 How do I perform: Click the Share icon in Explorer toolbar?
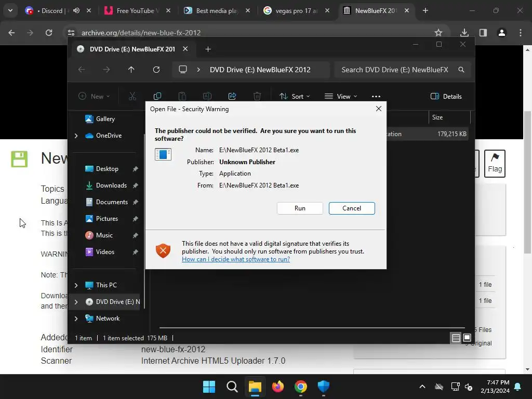[x=232, y=96]
